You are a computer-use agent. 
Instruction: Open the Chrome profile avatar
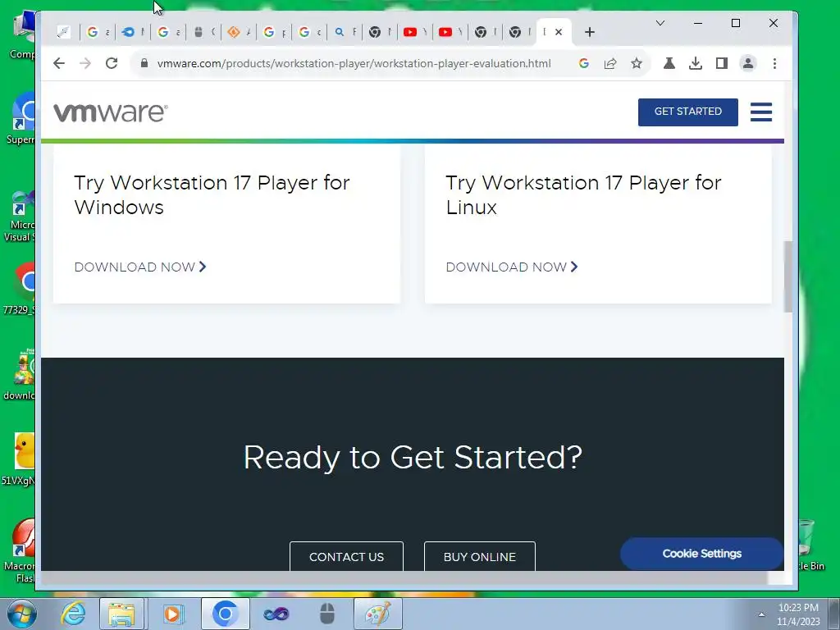coord(748,63)
